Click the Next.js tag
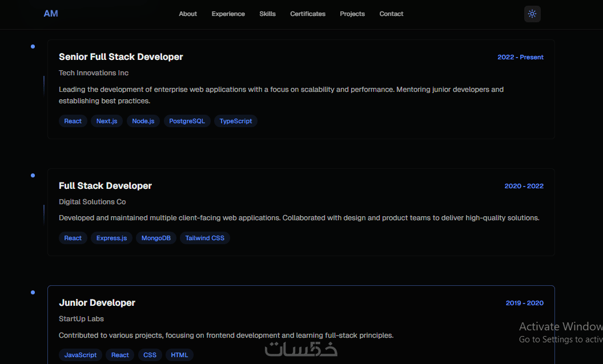This screenshot has width=603, height=364. (x=107, y=121)
